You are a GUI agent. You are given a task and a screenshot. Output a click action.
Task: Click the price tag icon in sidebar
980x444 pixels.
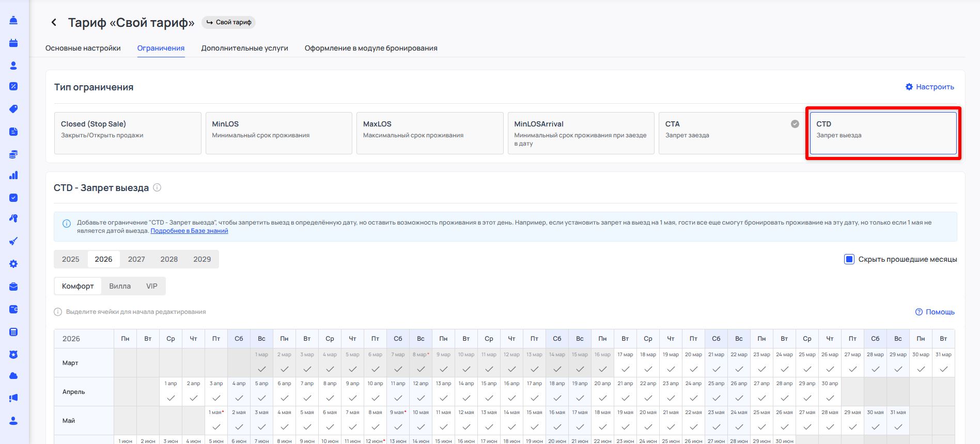(14, 109)
